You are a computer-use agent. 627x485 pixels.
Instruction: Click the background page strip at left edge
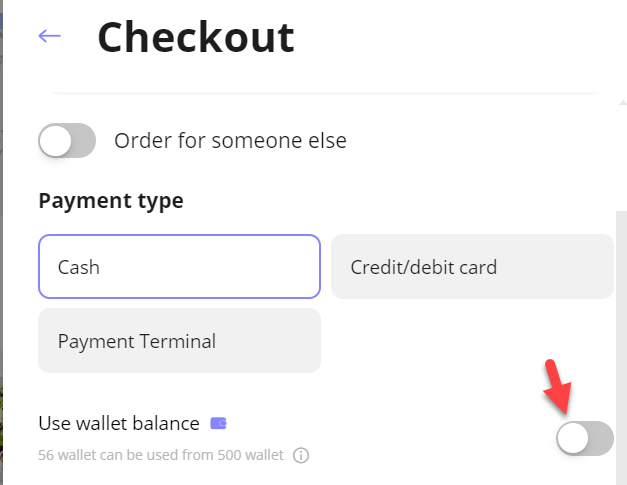pyautogui.click(x=1, y=242)
